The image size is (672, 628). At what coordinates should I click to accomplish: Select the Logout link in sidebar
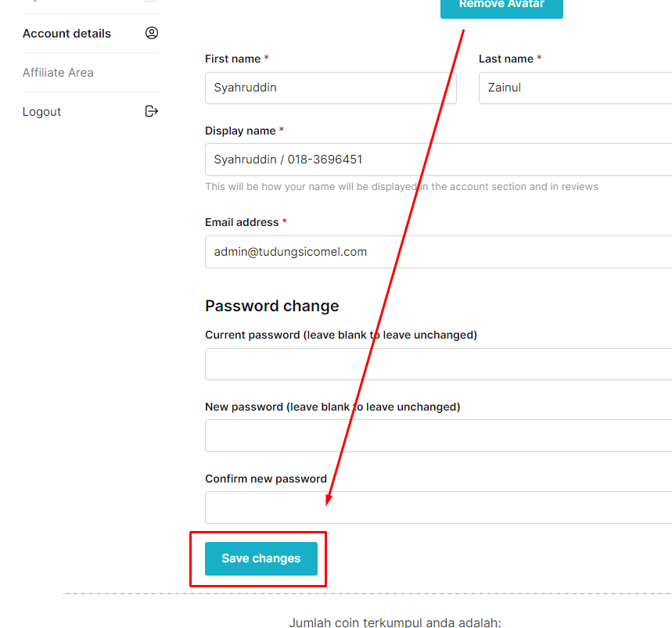[x=41, y=112]
